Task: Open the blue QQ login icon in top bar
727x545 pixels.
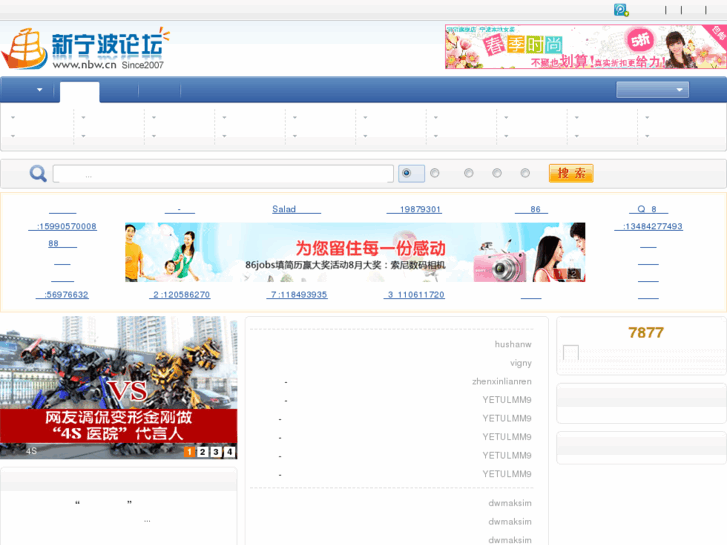Action: pos(621,10)
